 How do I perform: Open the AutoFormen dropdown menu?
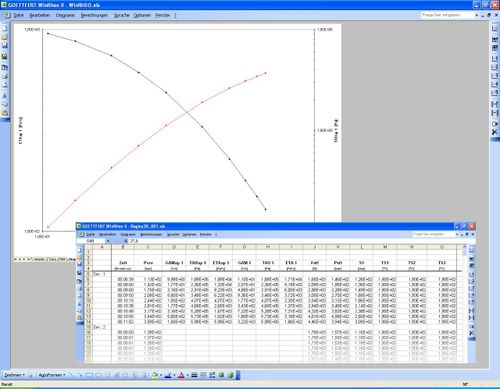click(x=52, y=375)
